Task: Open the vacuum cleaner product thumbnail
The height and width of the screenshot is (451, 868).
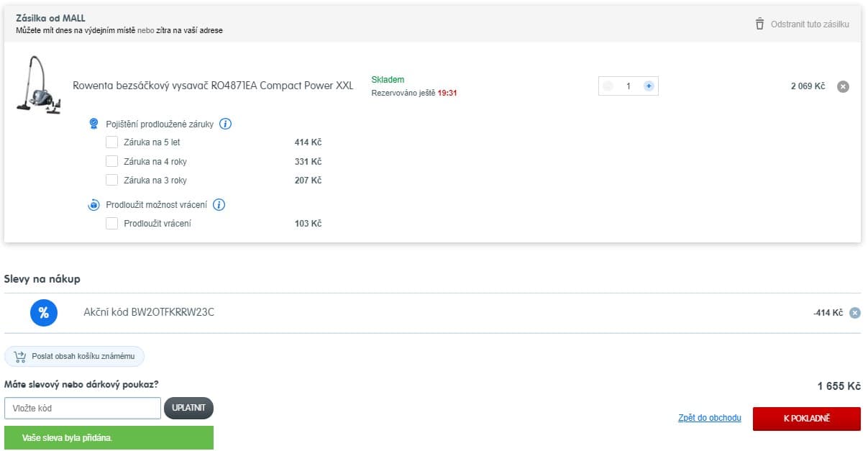Action: [x=38, y=84]
